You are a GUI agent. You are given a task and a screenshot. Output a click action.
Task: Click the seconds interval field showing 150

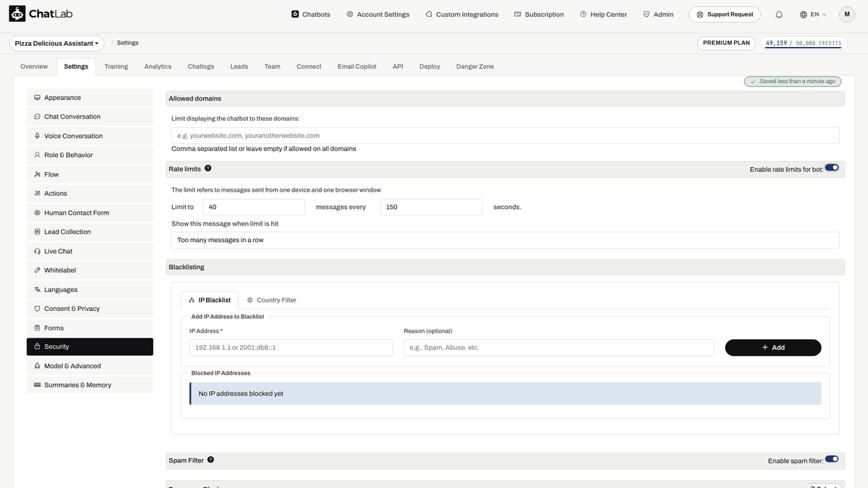pos(431,207)
